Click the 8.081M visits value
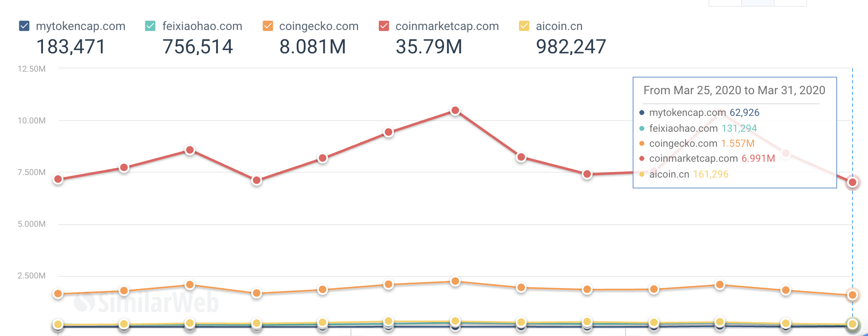Image resolution: width=868 pixels, height=336 pixels. pyautogui.click(x=313, y=47)
